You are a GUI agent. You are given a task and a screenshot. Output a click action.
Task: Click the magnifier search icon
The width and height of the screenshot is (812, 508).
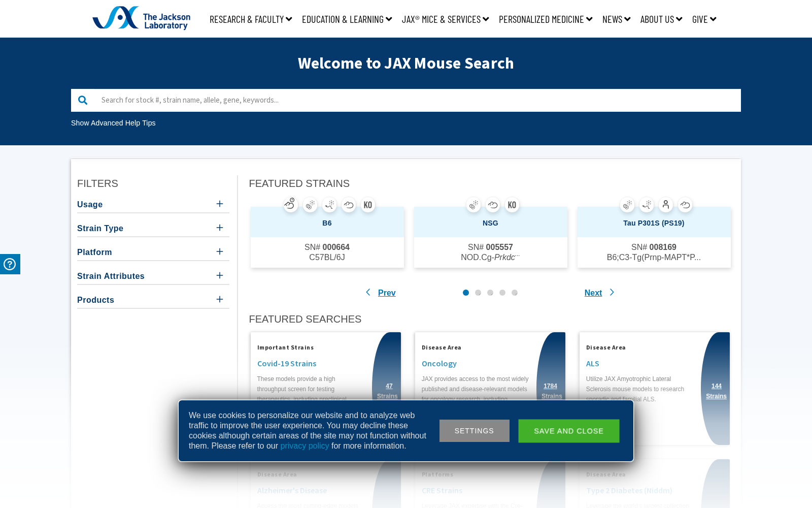pyautogui.click(x=83, y=100)
